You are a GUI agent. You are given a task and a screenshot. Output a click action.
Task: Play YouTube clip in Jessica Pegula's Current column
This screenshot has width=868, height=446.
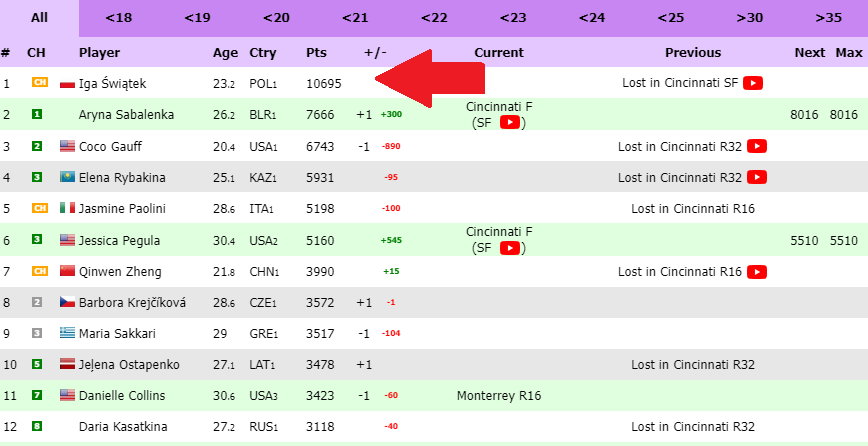[x=510, y=248]
